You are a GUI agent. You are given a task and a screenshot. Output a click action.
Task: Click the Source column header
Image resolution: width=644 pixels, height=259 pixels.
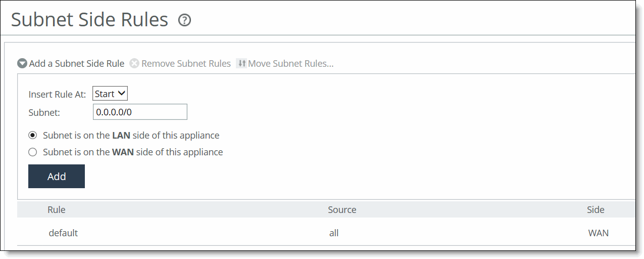[x=342, y=209]
